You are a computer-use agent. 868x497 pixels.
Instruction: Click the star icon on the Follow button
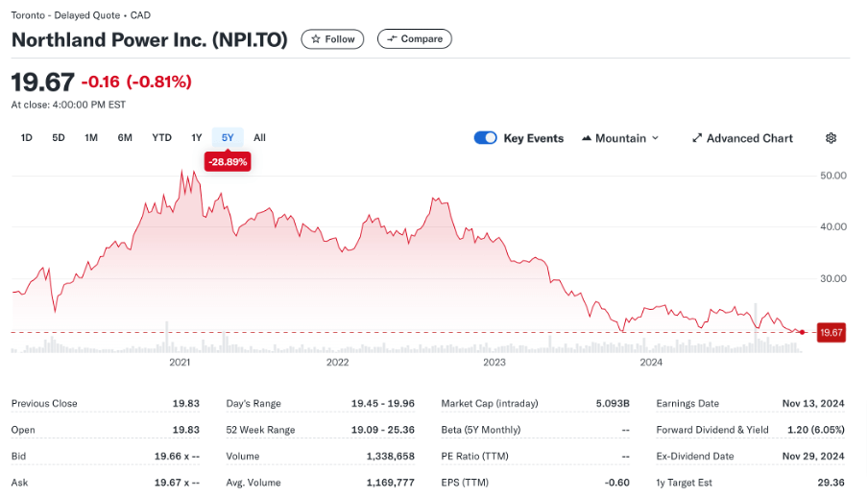pyautogui.click(x=316, y=39)
